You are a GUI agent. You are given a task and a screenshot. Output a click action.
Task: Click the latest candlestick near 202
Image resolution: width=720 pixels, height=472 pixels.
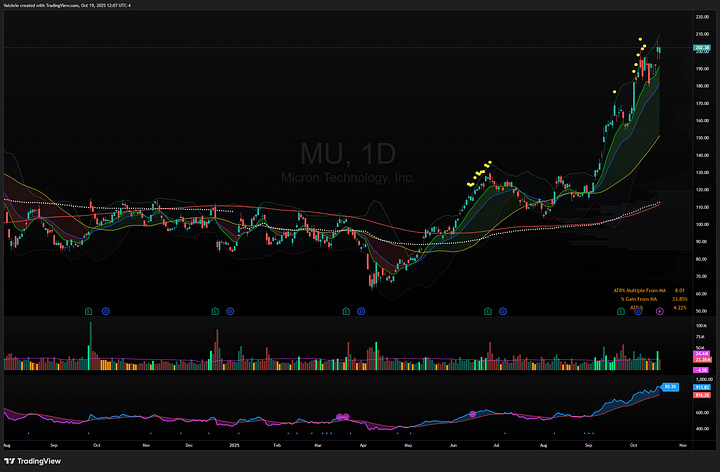659,51
